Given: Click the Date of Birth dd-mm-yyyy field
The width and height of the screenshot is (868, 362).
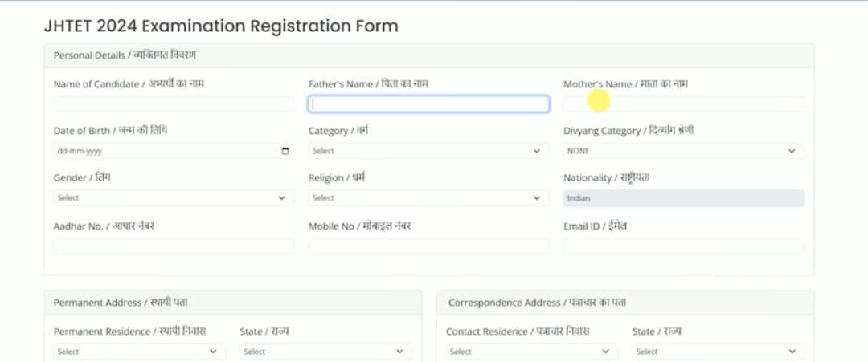Looking at the screenshot, I should click(161, 151).
